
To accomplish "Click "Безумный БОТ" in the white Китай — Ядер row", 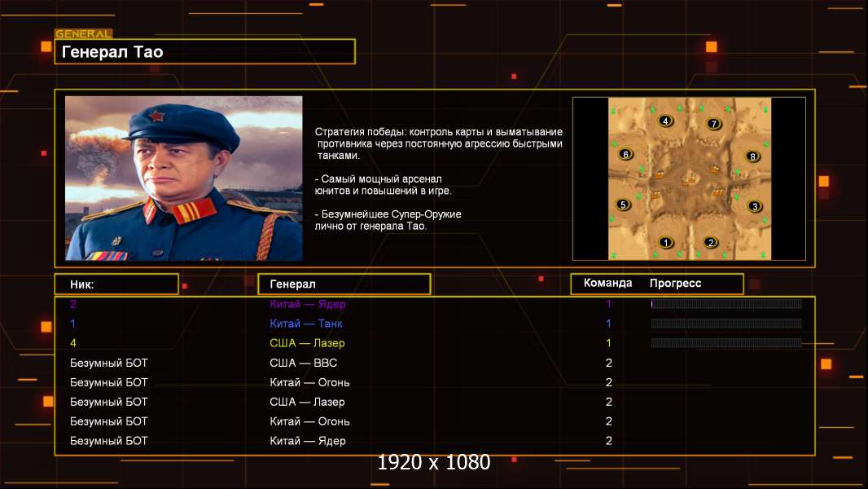I will coord(109,441).
